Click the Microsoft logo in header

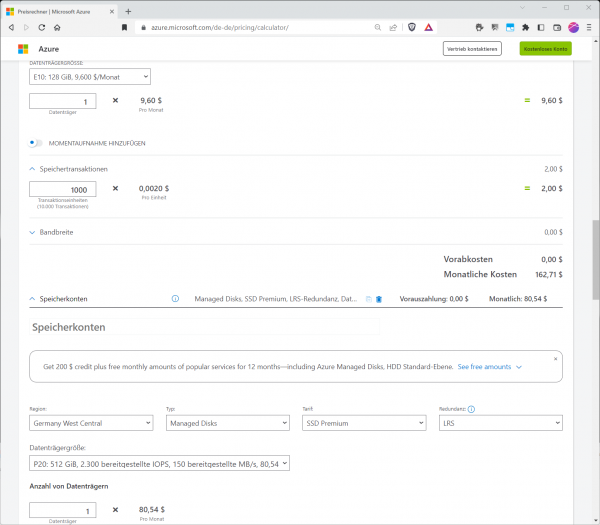[23, 49]
